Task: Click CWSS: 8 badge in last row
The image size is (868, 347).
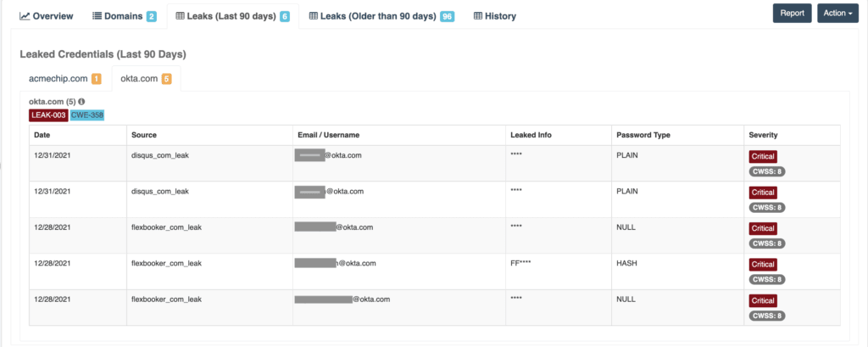Action: [x=767, y=316]
